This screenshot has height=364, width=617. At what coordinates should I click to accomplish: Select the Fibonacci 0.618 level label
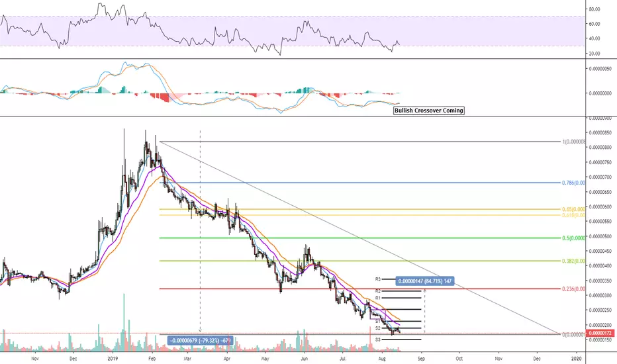click(573, 215)
